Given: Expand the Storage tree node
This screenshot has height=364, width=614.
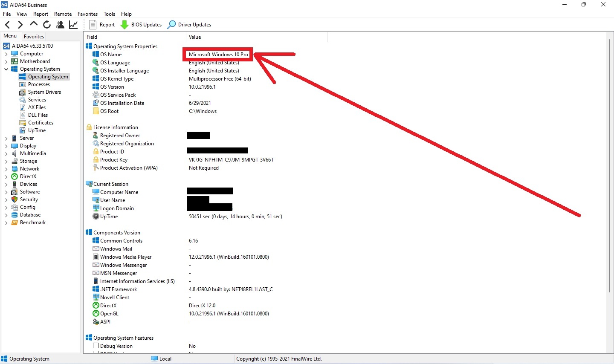Looking at the screenshot, I should [x=6, y=162].
